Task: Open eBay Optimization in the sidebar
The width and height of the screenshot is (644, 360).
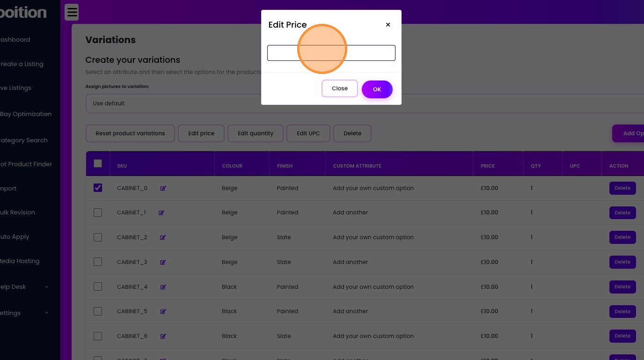Action: point(26,114)
